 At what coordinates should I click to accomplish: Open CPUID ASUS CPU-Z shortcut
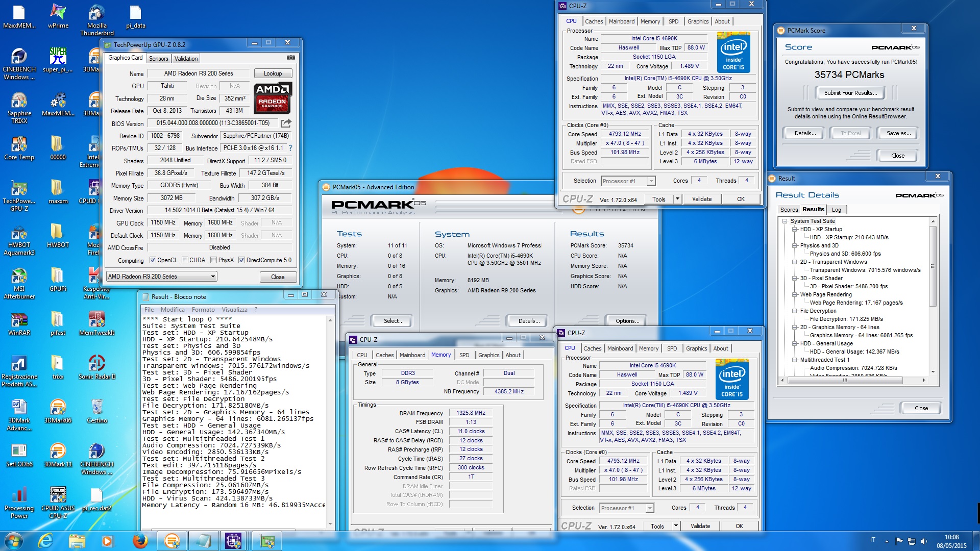click(58, 503)
